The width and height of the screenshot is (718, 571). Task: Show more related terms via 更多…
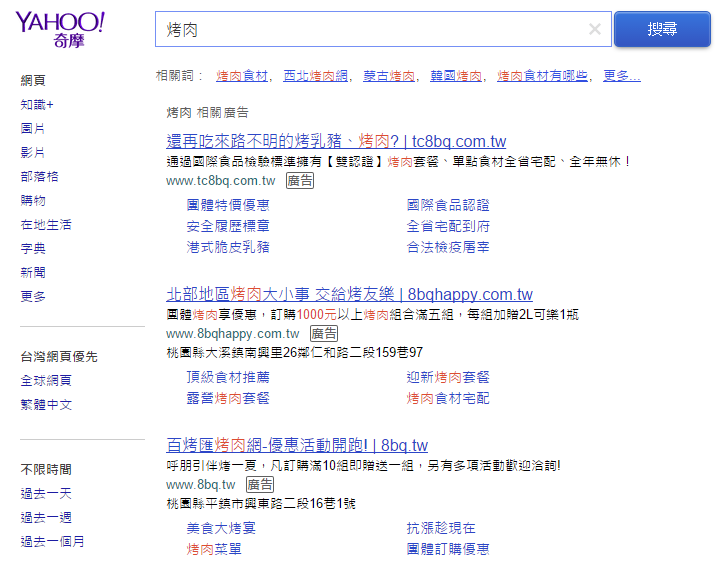pos(622,76)
